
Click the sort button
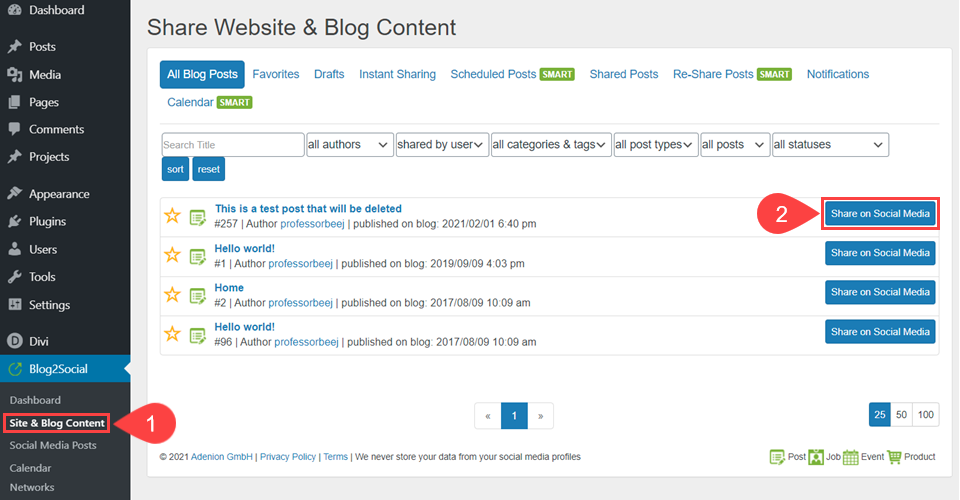[x=175, y=170]
